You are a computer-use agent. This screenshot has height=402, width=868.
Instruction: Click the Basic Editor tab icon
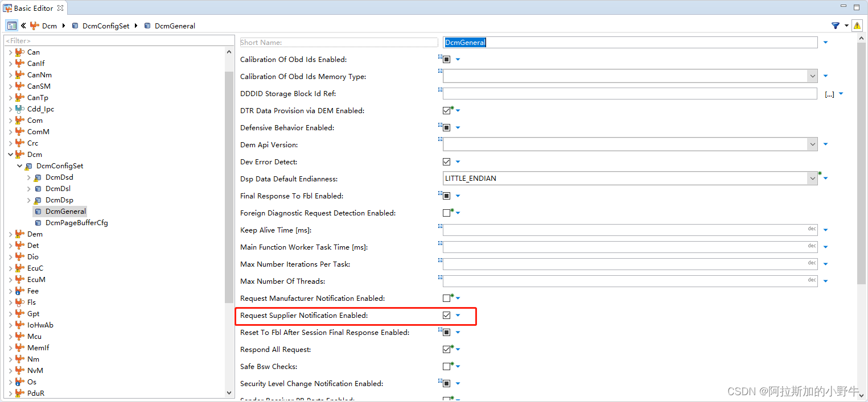(x=8, y=9)
